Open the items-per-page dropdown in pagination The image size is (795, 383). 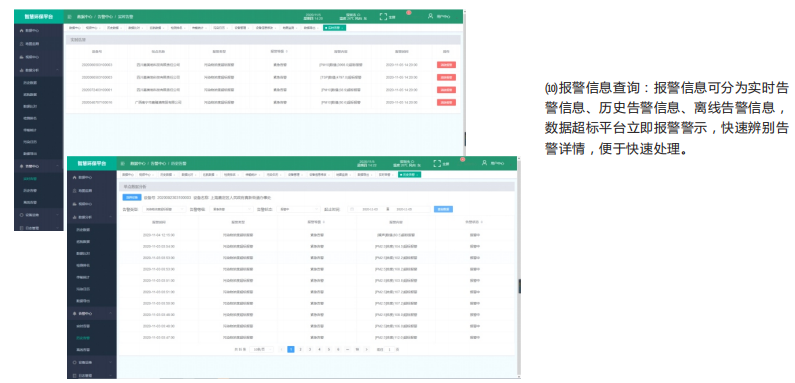(x=262, y=349)
